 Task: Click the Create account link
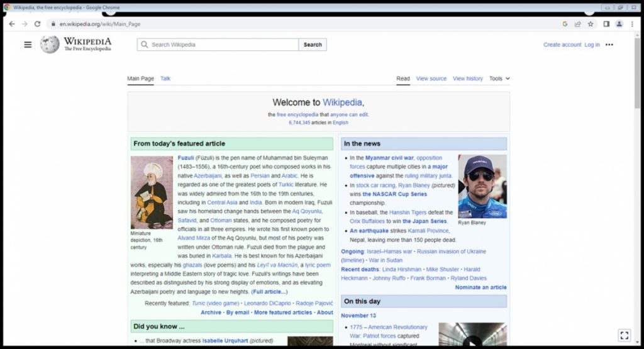click(562, 45)
